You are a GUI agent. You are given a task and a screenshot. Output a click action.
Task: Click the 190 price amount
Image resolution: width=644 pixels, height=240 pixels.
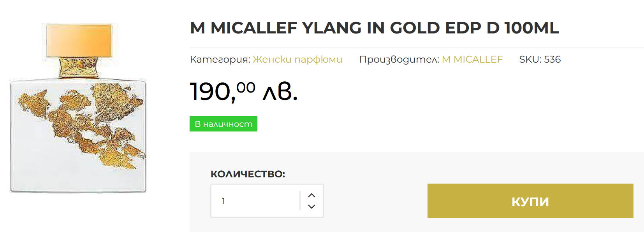[x=210, y=92]
